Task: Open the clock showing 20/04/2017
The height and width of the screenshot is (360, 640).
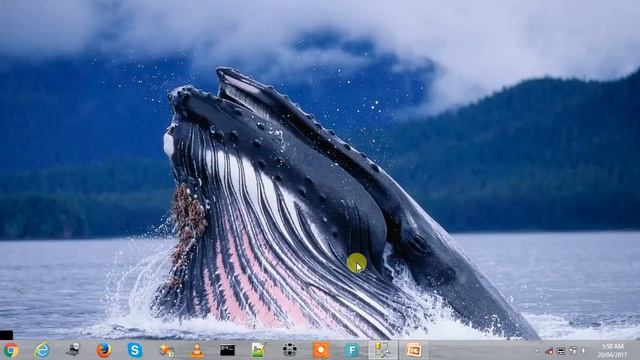Action: 612,351
